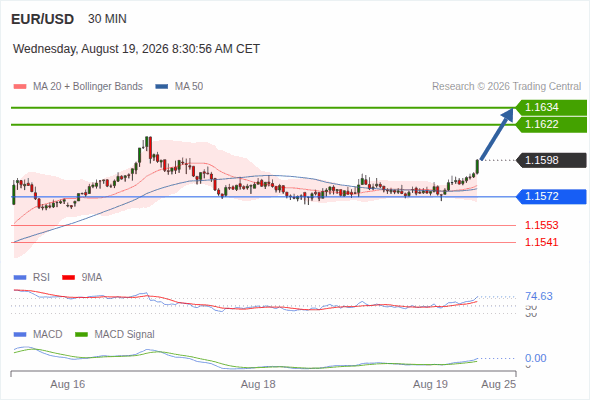The height and width of the screenshot is (400, 590).
Task: Click the 1.1622 green price label
Action: pyautogui.click(x=551, y=125)
